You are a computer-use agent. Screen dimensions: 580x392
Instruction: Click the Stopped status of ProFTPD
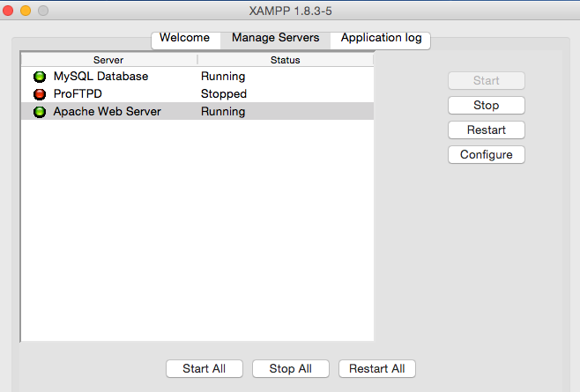(x=223, y=94)
